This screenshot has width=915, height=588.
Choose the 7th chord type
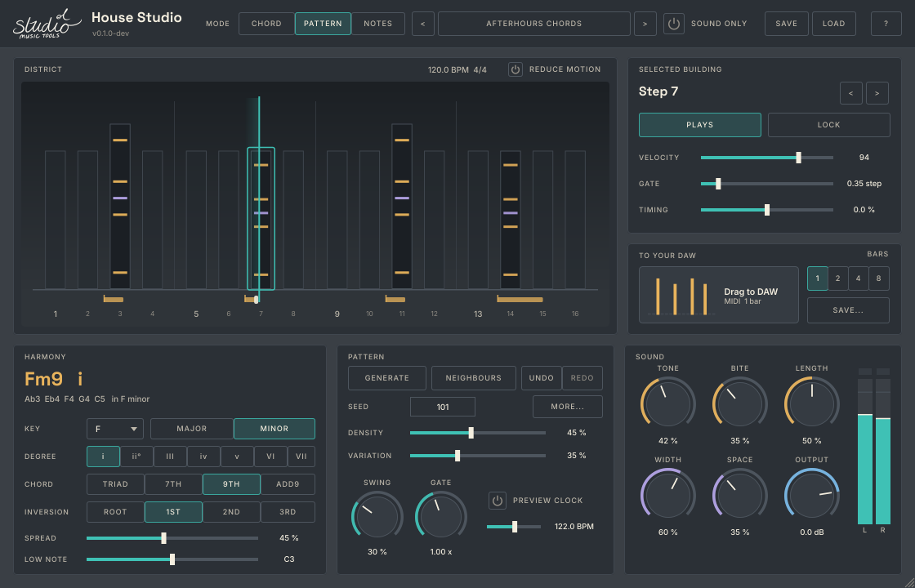click(173, 484)
